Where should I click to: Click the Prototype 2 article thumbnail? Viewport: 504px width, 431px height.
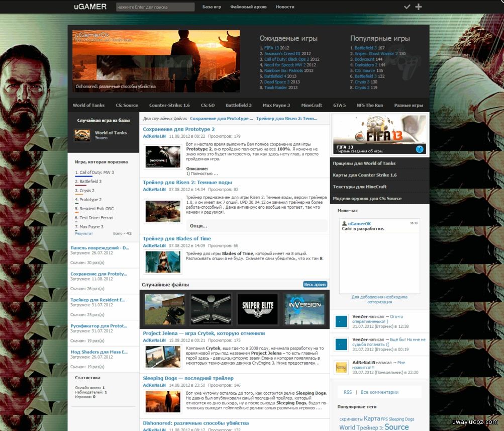(x=163, y=157)
